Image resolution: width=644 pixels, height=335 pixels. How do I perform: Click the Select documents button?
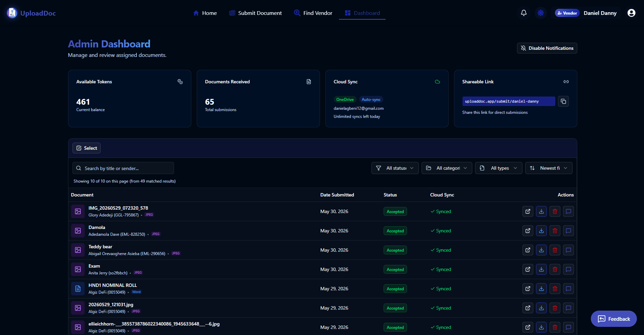[86, 148]
